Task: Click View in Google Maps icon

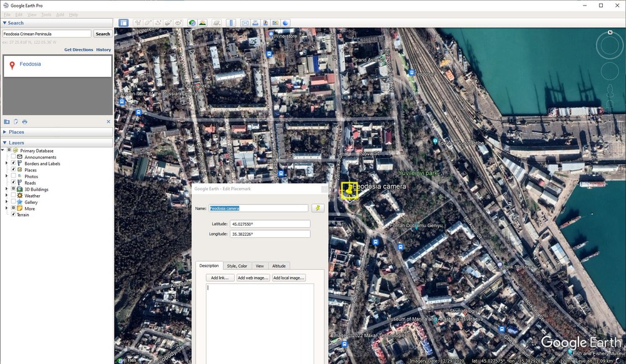Action: [275, 23]
